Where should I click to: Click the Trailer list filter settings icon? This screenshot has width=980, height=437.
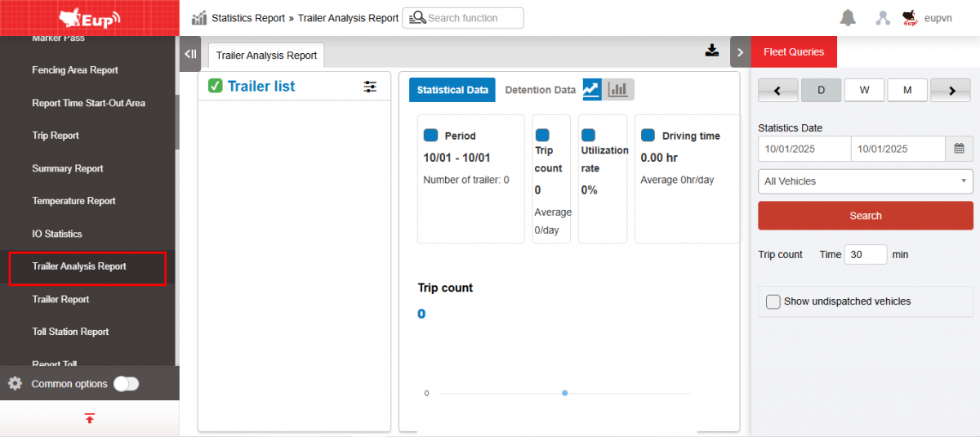pos(370,87)
